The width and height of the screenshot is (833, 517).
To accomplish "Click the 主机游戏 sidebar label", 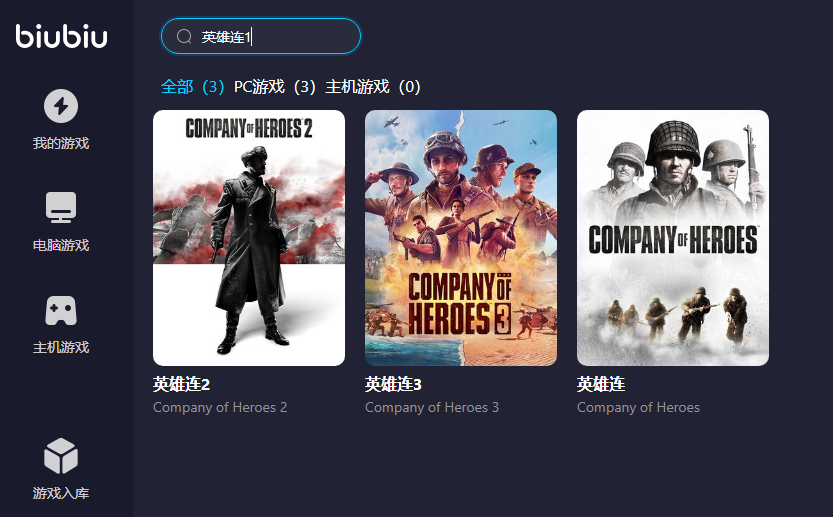I will point(61,347).
